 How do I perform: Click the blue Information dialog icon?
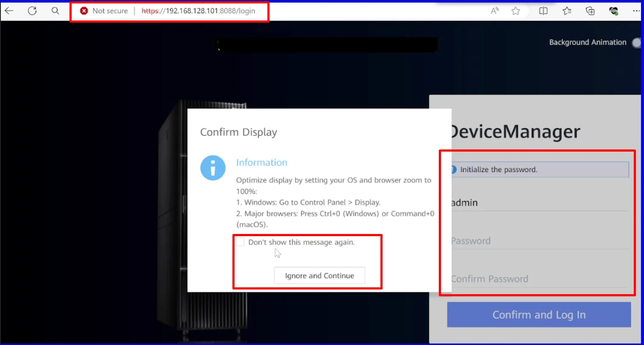pos(213,168)
